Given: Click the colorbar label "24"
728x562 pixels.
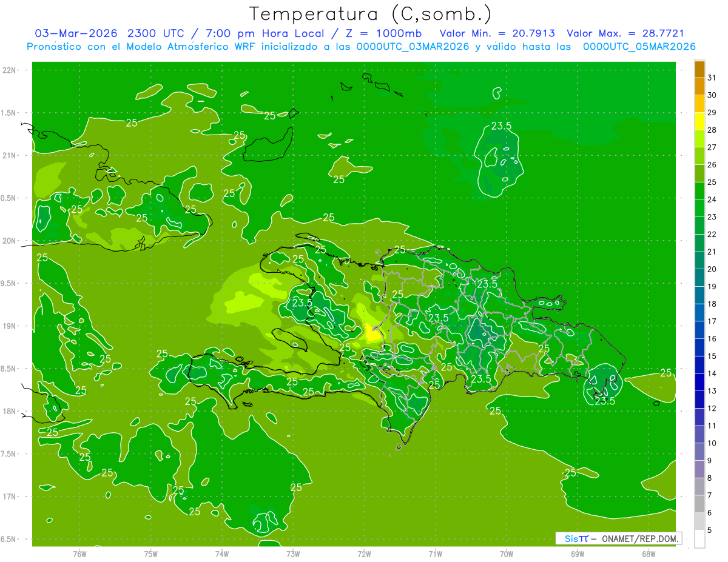Looking at the screenshot, I should click(x=712, y=199).
